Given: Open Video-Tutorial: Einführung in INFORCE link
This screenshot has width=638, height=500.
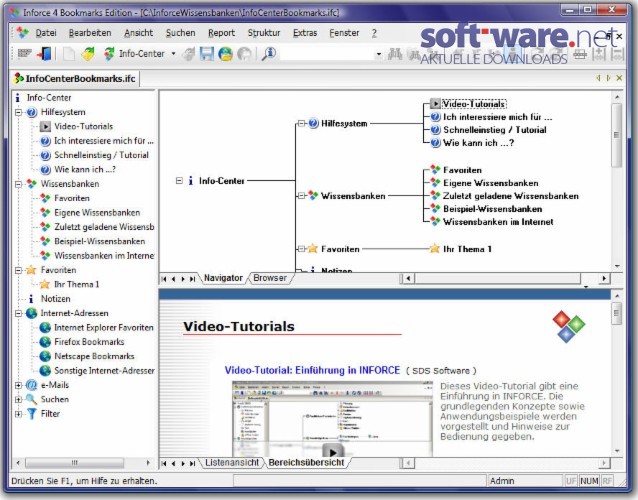Looking at the screenshot, I should click(x=312, y=370).
